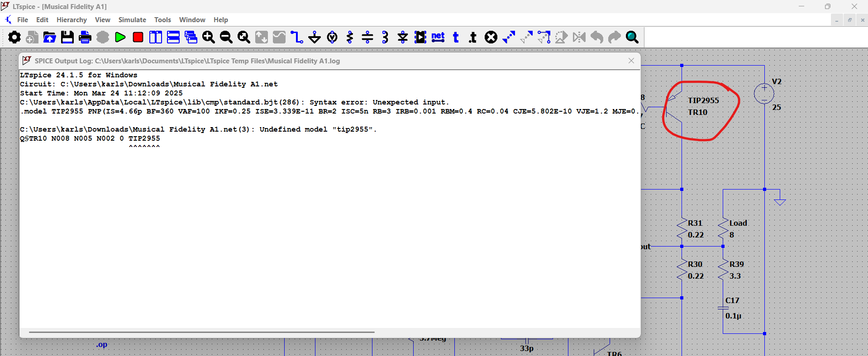The width and height of the screenshot is (868, 356).
Task: Place a Voltage Source component
Action: 332,37
